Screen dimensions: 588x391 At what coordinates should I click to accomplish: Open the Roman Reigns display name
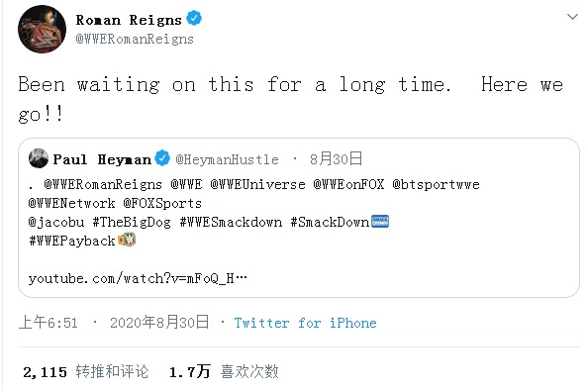[129, 20]
